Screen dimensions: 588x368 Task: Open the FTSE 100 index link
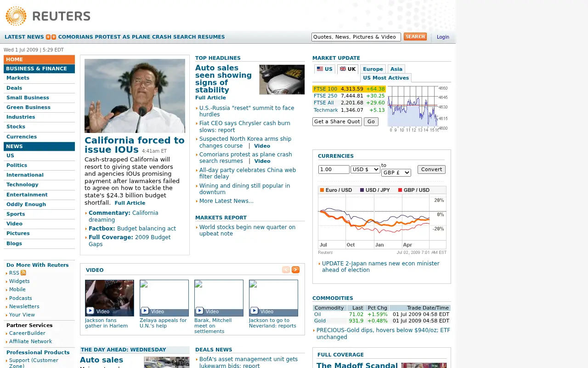(x=325, y=89)
